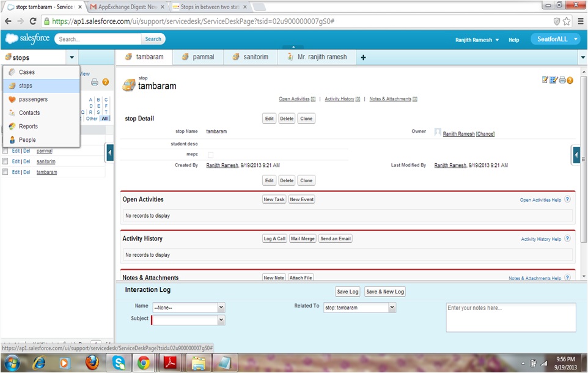This screenshot has height=373, width=588.
Task: Click the top Clone button
Action: coord(306,119)
